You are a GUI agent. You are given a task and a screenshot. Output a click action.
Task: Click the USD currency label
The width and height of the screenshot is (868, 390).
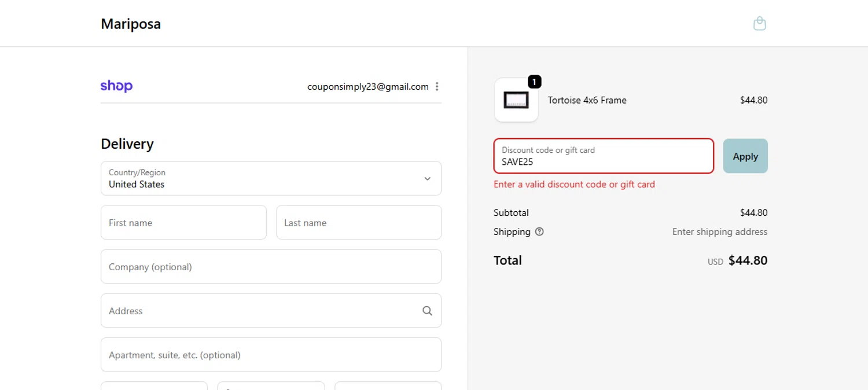(x=715, y=262)
